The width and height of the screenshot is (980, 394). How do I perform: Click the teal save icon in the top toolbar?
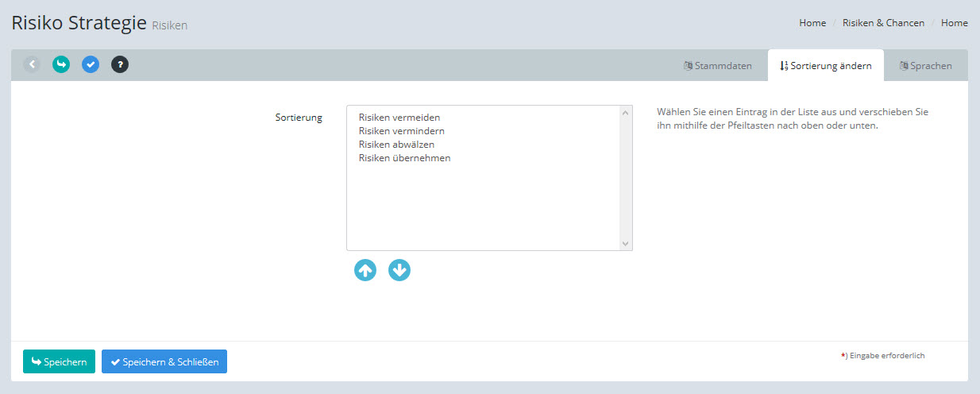[x=61, y=64]
